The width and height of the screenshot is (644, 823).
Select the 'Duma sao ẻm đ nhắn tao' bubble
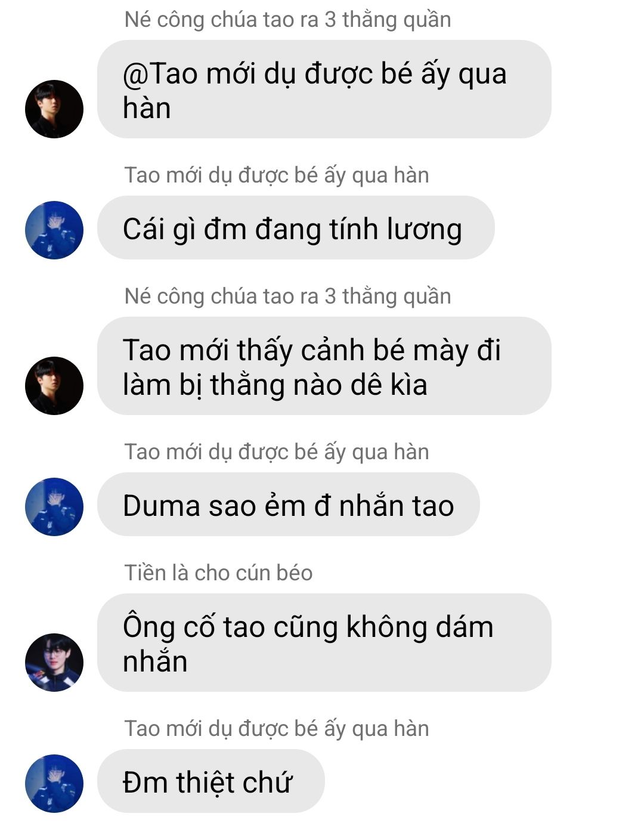point(289,505)
